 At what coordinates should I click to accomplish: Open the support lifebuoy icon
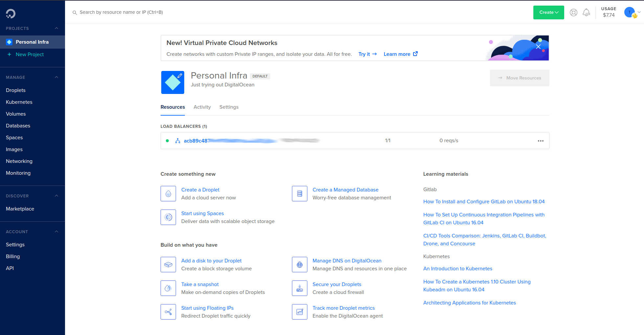(573, 12)
